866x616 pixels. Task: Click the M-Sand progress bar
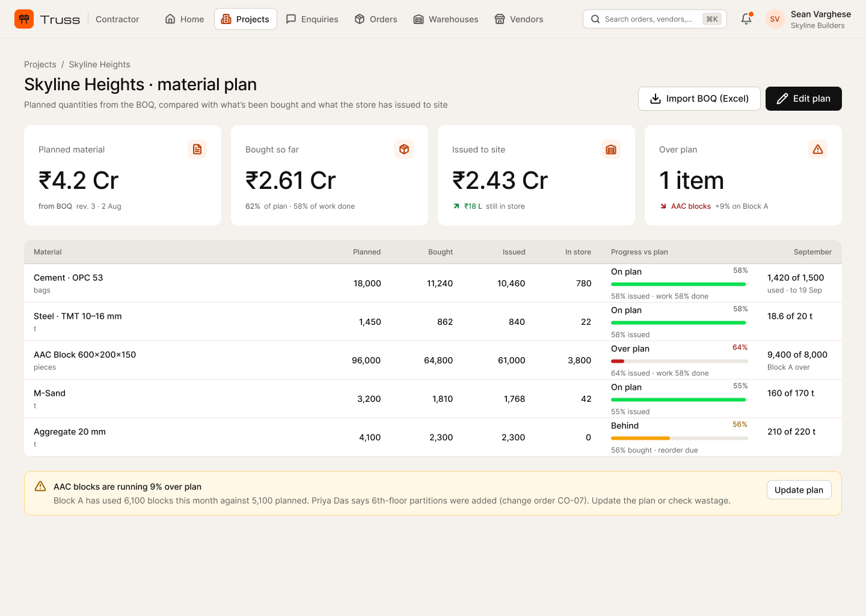click(680, 399)
